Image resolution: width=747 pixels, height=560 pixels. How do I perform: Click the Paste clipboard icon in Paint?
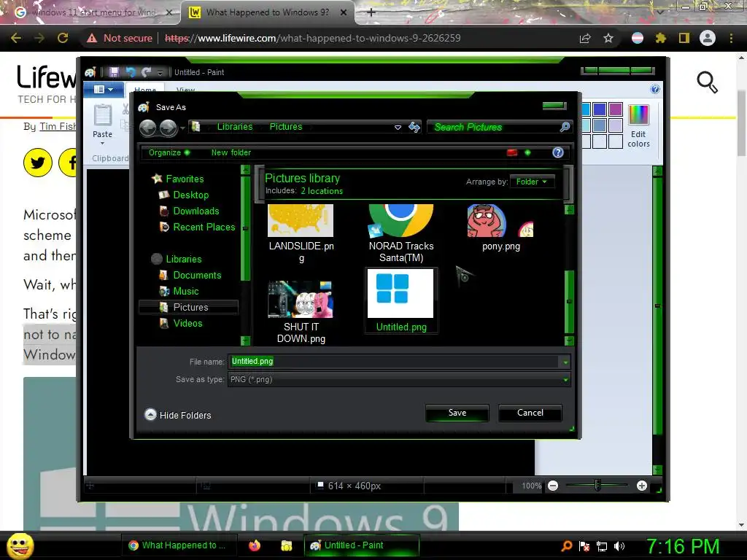coord(102,115)
